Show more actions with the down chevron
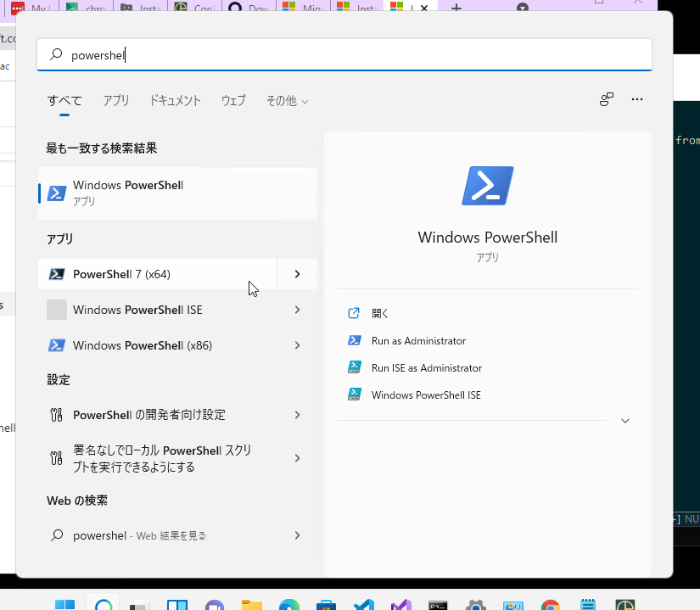 625,421
